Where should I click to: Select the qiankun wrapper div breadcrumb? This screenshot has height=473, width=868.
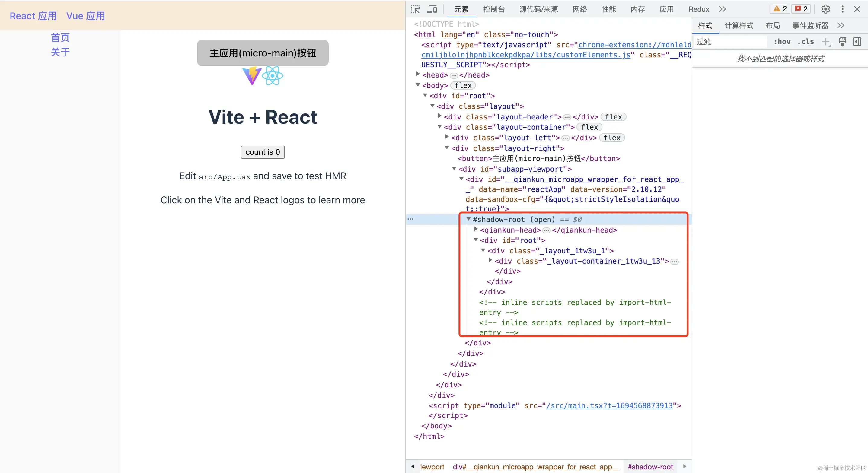tap(536, 467)
